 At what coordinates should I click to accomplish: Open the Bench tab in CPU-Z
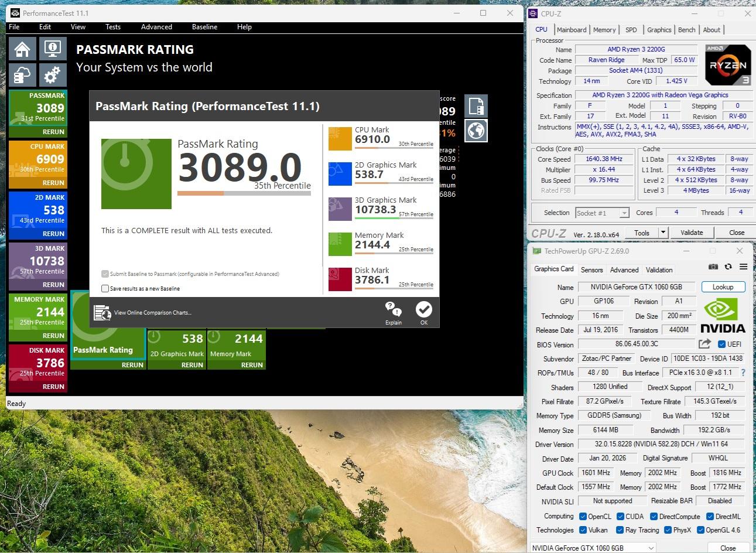(x=687, y=30)
